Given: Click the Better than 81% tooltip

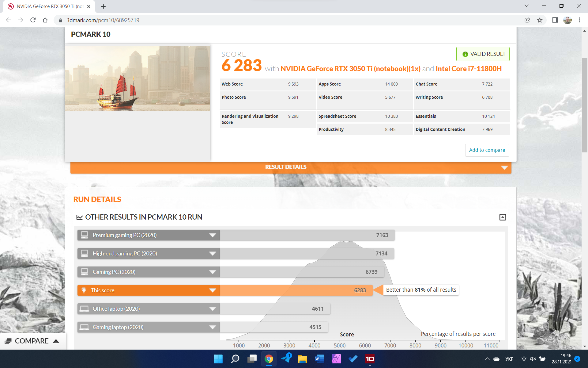Looking at the screenshot, I should [x=421, y=290].
